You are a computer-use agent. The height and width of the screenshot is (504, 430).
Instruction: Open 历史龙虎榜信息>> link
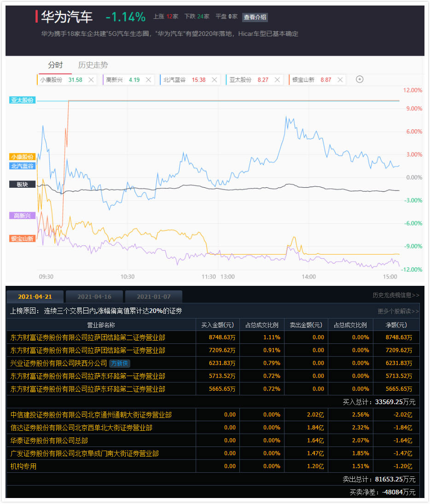tap(396, 295)
